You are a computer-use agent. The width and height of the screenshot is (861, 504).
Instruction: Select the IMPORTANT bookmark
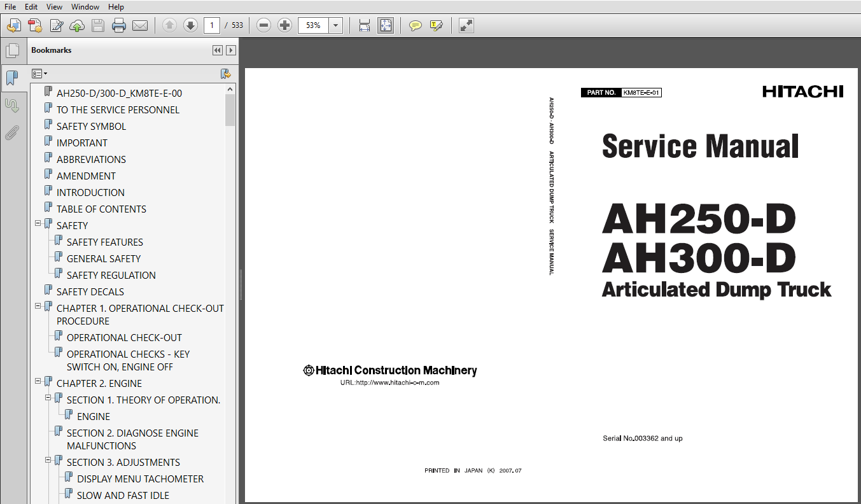click(x=82, y=143)
